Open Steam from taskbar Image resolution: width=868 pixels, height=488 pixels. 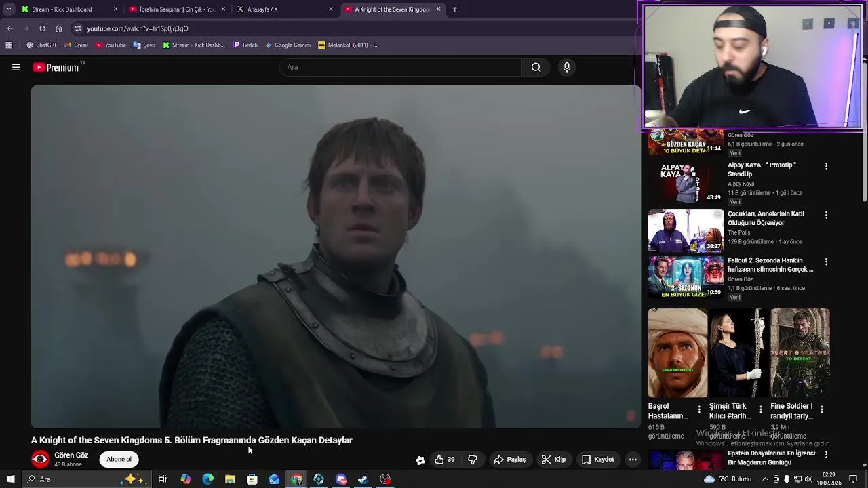[x=363, y=479]
